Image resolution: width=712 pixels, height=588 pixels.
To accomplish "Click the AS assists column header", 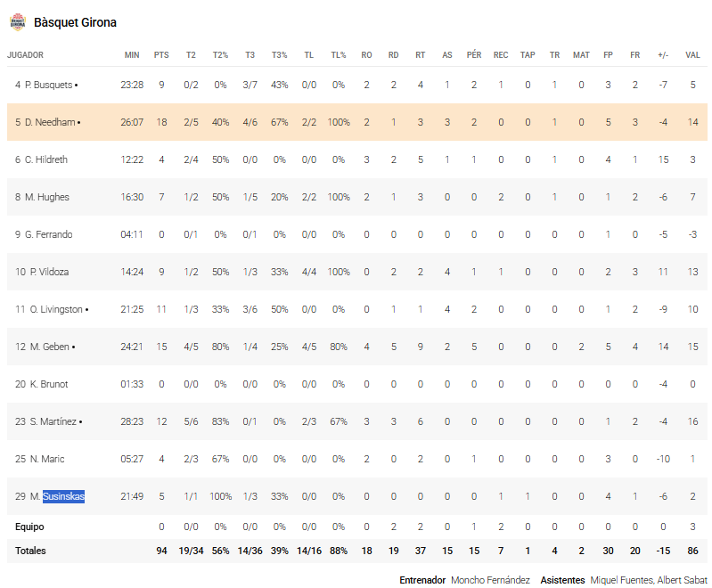I will [x=447, y=55].
